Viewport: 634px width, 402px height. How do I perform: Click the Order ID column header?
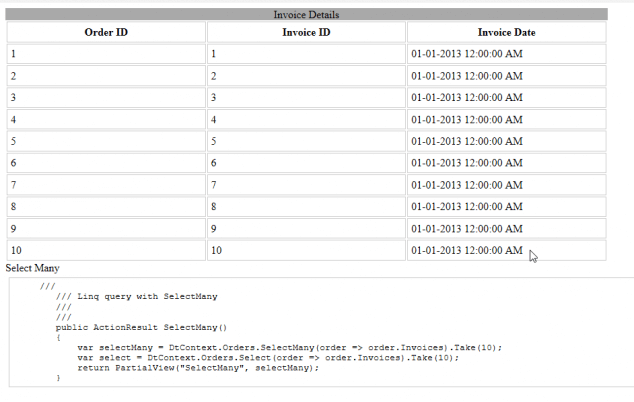(106, 32)
